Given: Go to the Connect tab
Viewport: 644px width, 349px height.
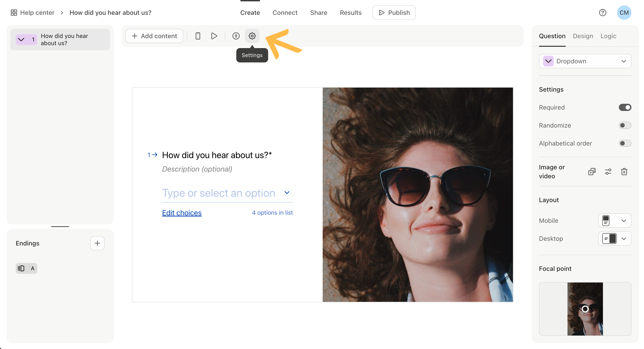Looking at the screenshot, I should (x=285, y=13).
